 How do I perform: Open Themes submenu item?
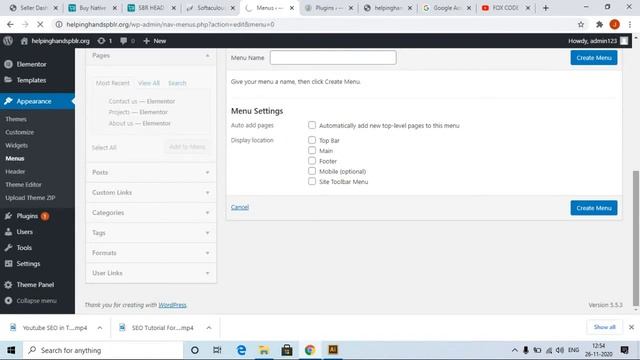pyautogui.click(x=16, y=119)
